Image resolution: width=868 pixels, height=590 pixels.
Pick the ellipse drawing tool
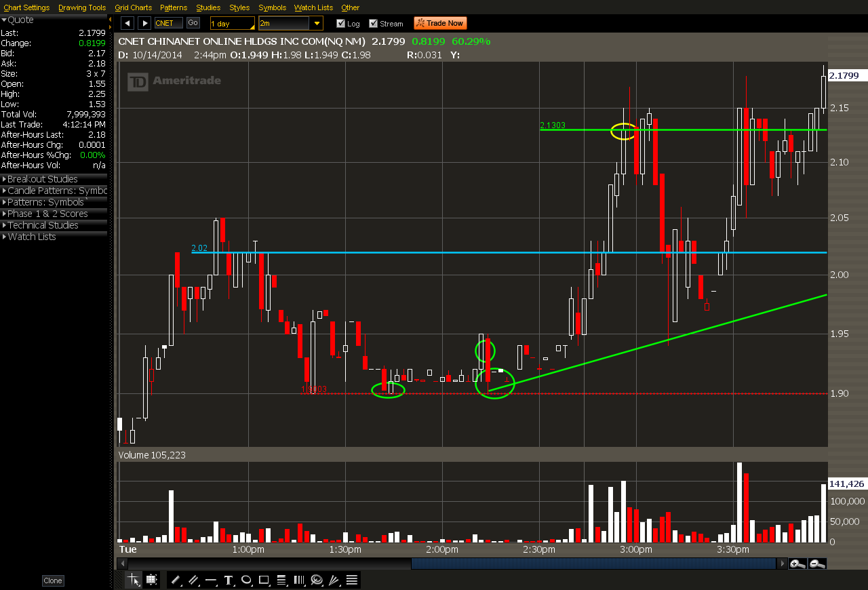click(x=246, y=580)
